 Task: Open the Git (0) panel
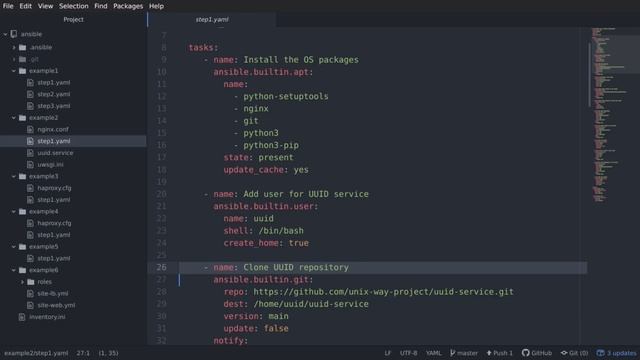[x=574, y=353]
